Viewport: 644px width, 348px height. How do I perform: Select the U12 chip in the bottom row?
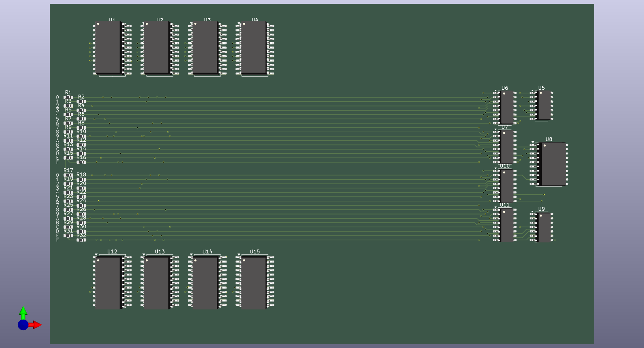click(x=108, y=283)
